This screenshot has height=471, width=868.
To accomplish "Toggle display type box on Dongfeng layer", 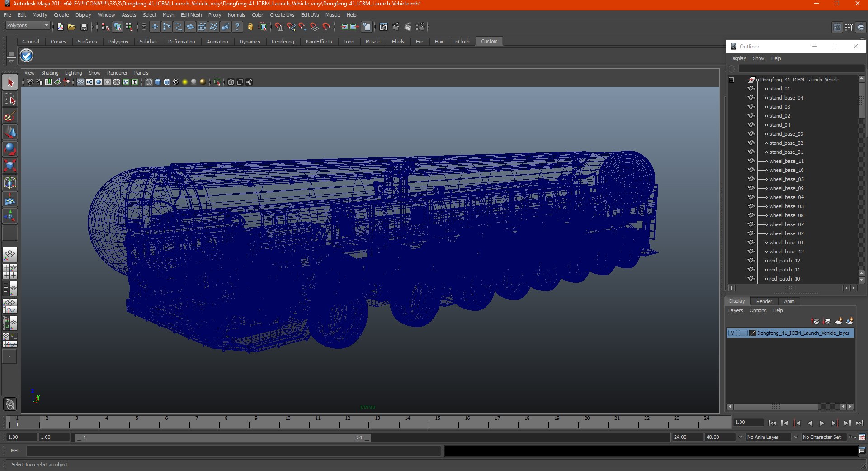I will tap(743, 333).
